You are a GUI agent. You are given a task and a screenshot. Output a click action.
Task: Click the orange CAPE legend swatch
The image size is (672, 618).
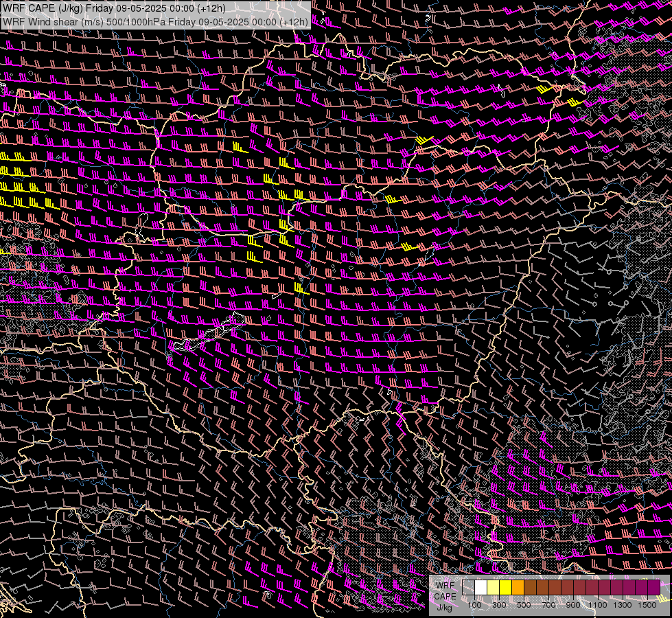click(x=518, y=587)
